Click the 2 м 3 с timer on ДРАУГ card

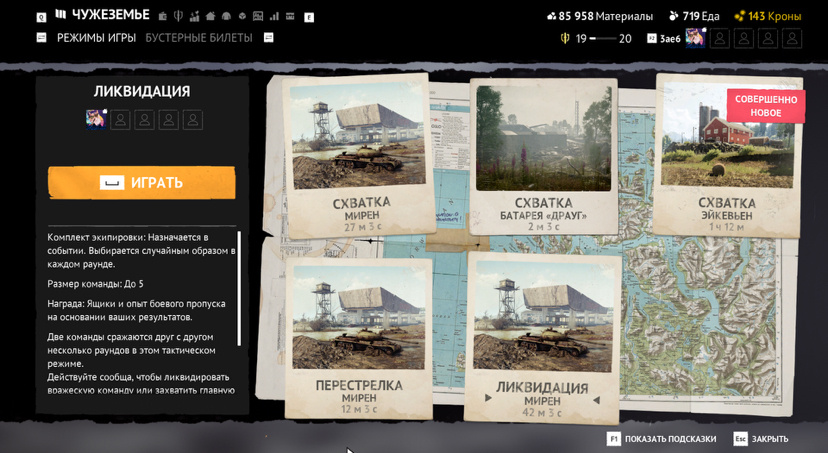(x=543, y=226)
